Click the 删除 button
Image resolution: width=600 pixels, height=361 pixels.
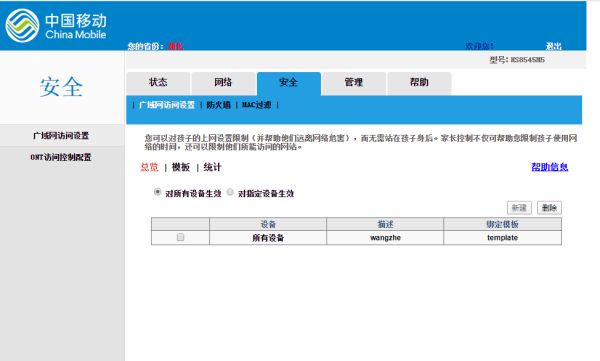(549, 208)
